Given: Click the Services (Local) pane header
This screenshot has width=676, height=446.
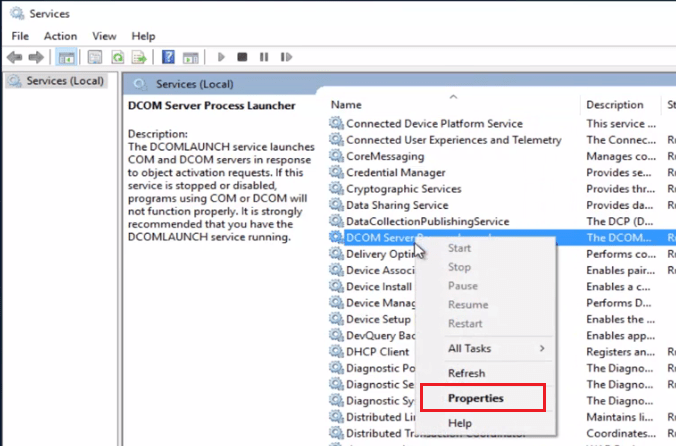Looking at the screenshot, I should (194, 84).
